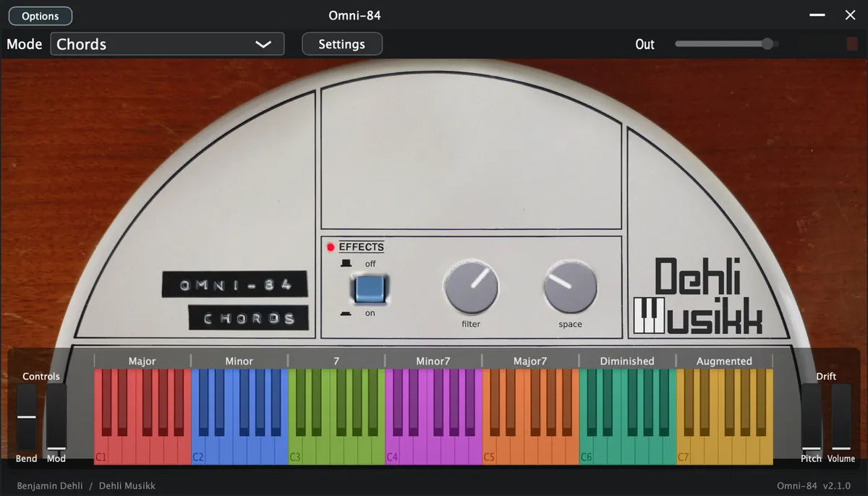Select the Diminished chord section header
The width and height of the screenshot is (868, 496).
pos(627,361)
